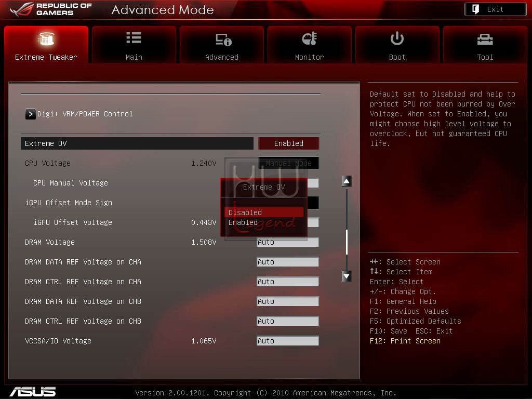The height and width of the screenshot is (399, 532).
Task: Click the Republic of Gamers logo
Action: 51,9
